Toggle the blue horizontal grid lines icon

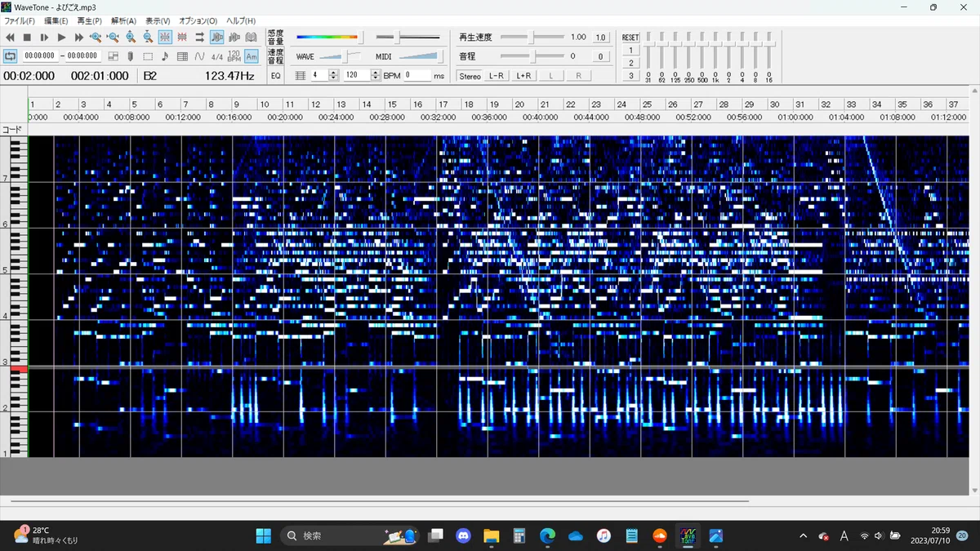[165, 38]
